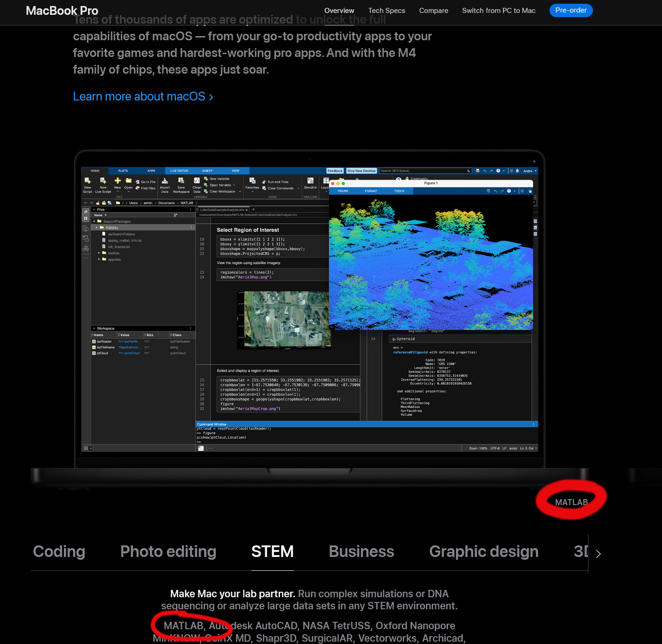Add a new editor tab with plus
The width and height of the screenshot is (662, 644).
click(253, 209)
